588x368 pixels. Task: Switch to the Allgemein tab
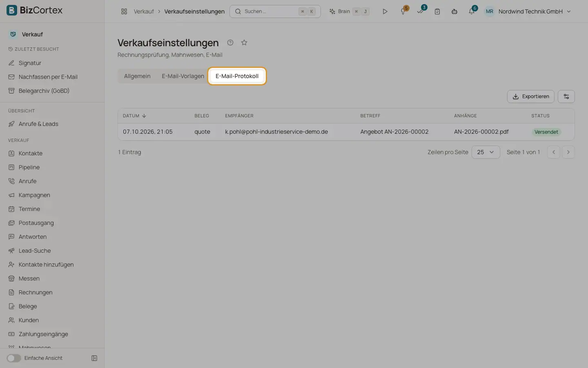tap(137, 76)
